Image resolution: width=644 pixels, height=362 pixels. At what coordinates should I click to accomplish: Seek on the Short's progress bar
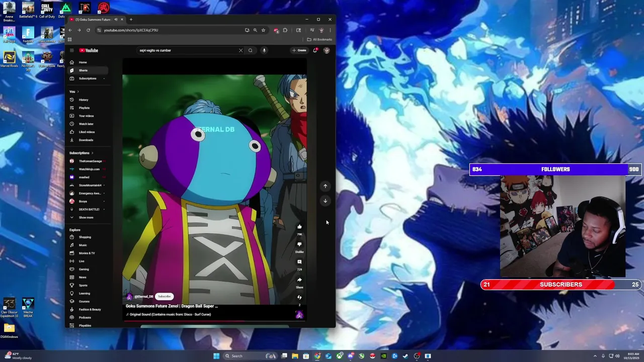coord(214,320)
